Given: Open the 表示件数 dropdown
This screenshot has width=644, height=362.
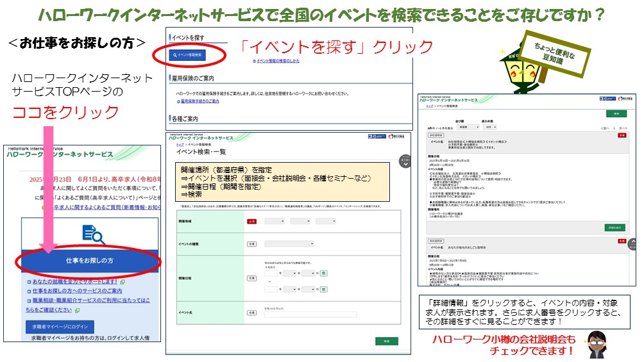Looking at the screenshot, I should [490, 128].
